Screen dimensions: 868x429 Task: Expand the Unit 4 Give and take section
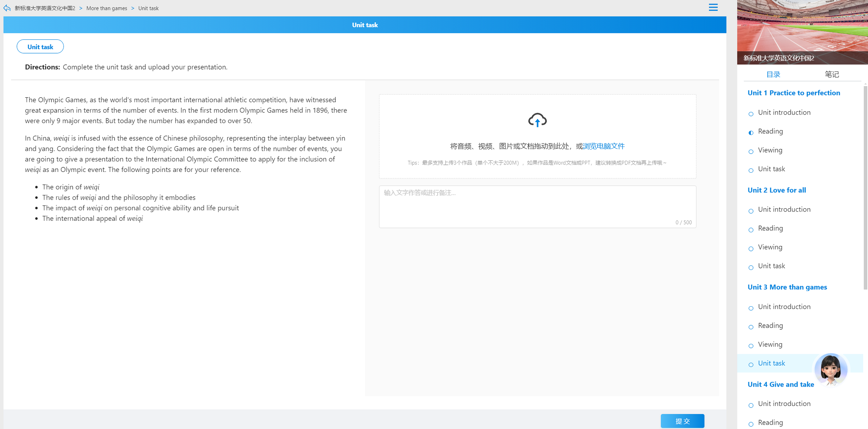click(781, 384)
